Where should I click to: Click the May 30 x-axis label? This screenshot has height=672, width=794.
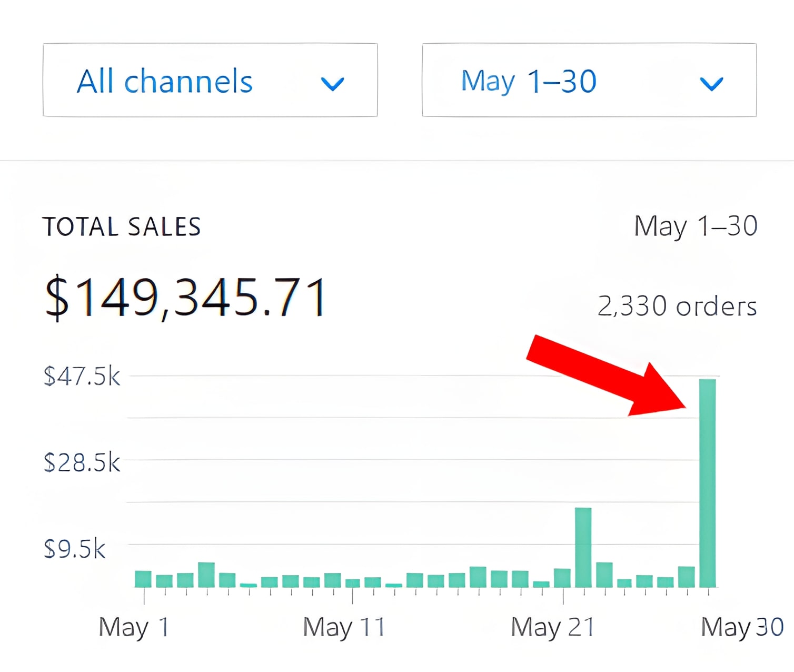pos(742,627)
